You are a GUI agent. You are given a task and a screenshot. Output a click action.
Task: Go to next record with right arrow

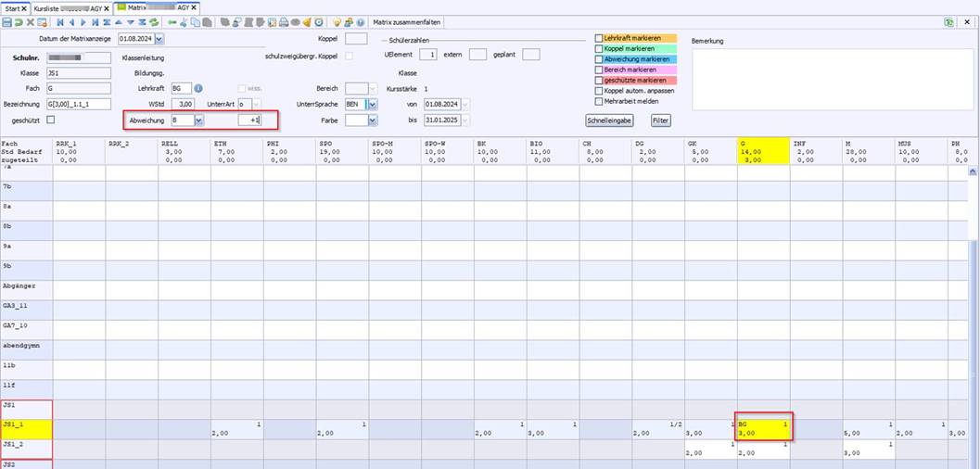coord(83,21)
